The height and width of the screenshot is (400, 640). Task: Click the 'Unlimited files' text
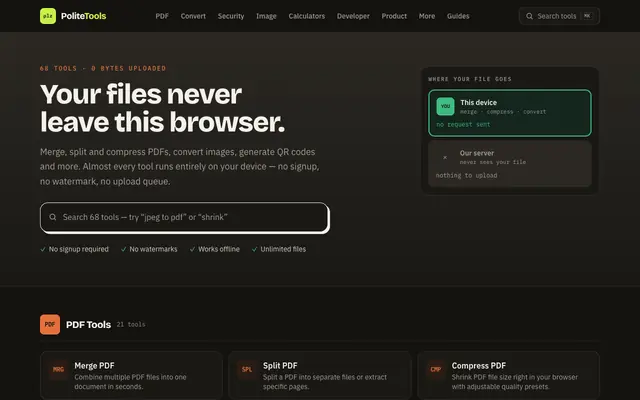tap(283, 249)
